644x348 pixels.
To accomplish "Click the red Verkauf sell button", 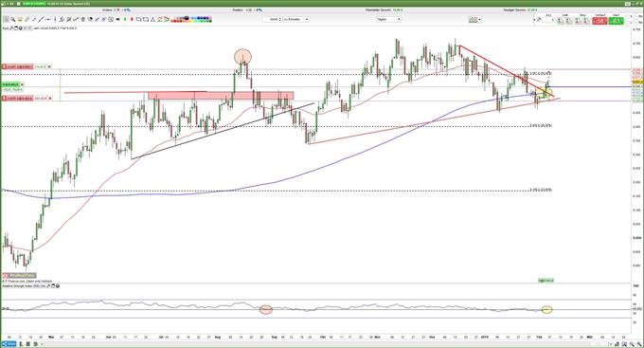I will (599, 21).
